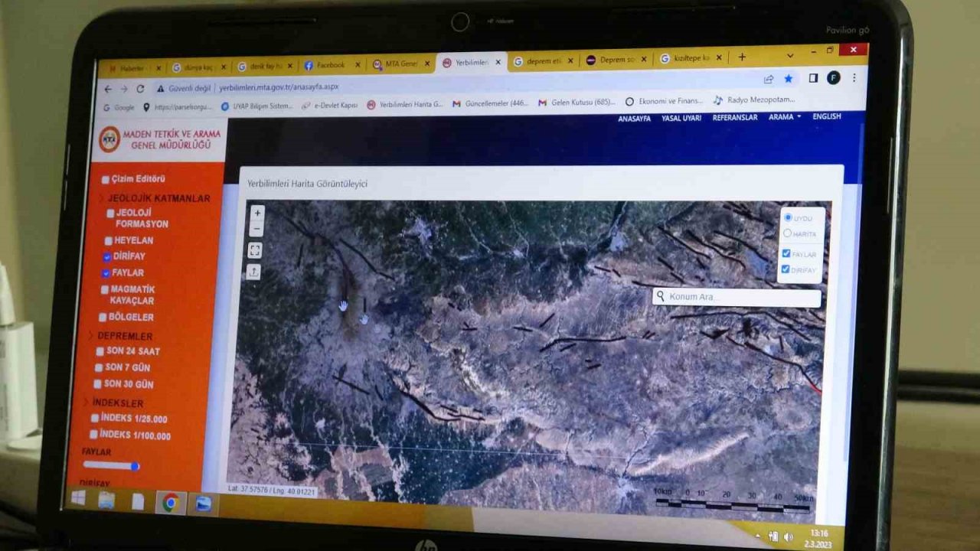
Task: Uncheck the FAYLAR overlay checkbox on the map
Action: (x=785, y=253)
